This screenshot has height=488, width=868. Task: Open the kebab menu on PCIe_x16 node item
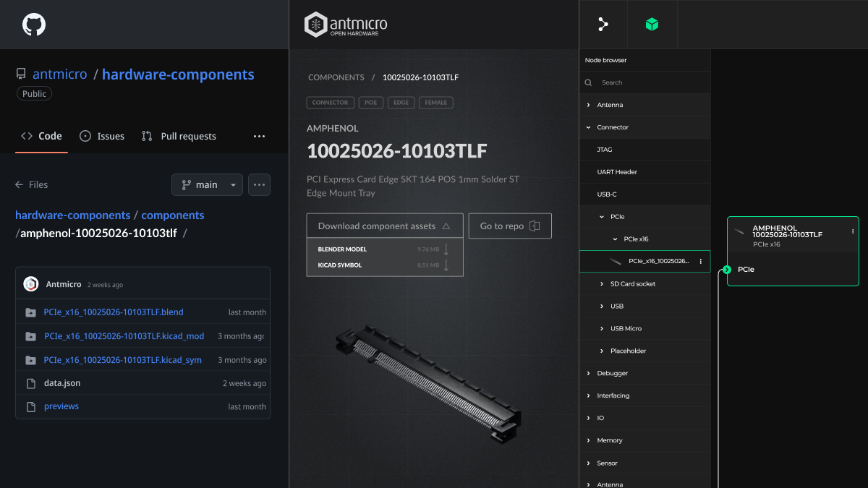coord(699,261)
